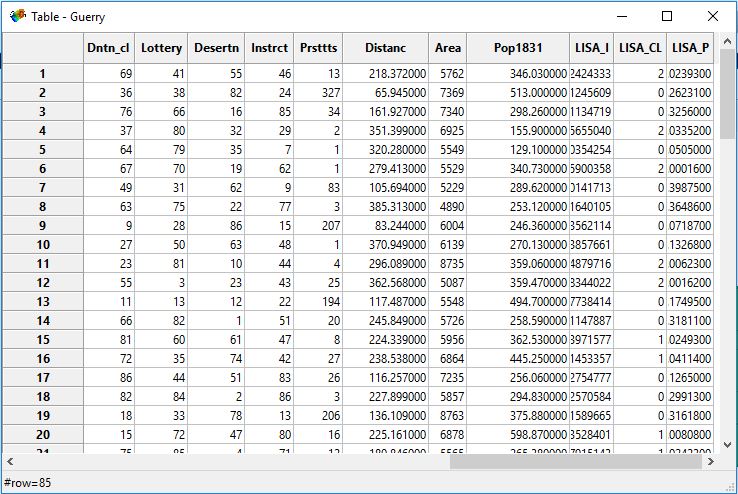Select the Dntn_cl column header
Viewport: 738px width, 494px height.
[x=109, y=48]
